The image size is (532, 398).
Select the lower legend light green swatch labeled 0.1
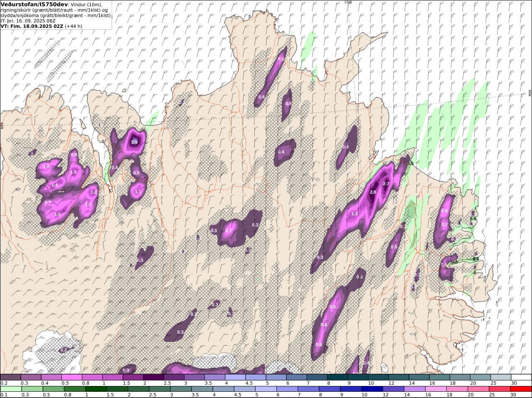click(11, 389)
